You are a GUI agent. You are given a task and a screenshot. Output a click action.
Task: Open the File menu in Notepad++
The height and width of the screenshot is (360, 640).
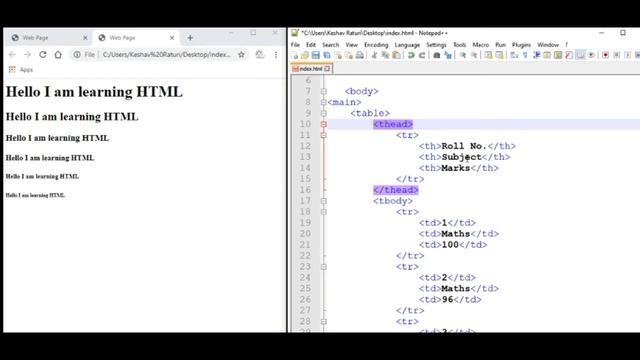click(295, 45)
